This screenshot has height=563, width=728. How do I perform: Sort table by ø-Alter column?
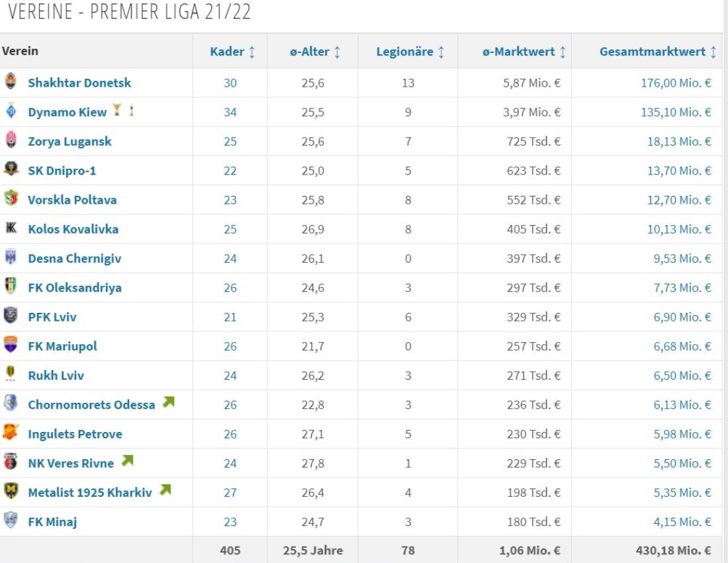(314, 52)
